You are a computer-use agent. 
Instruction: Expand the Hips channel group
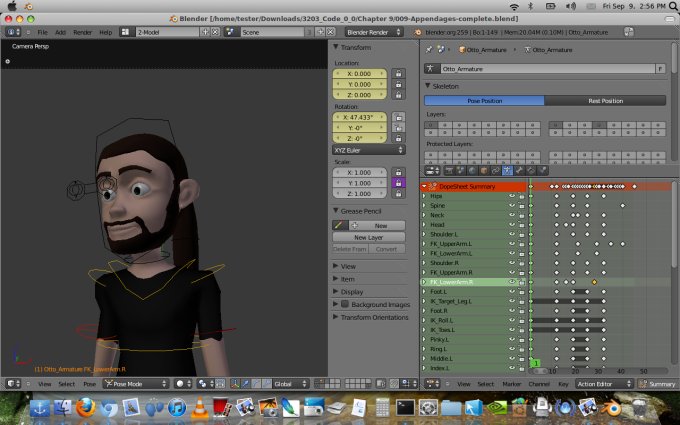tap(424, 196)
